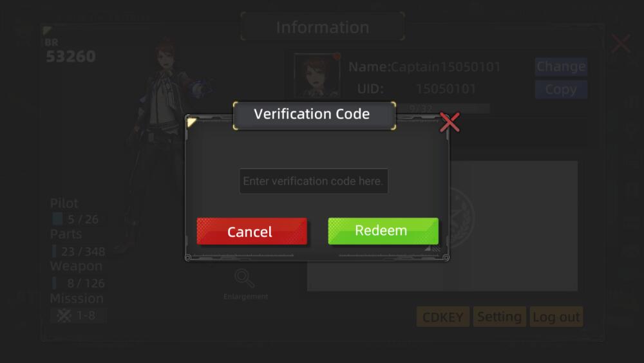Close the Verification Code dialog with red X

click(x=450, y=122)
